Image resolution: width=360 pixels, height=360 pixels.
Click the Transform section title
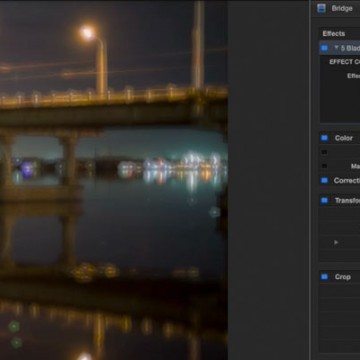(x=347, y=201)
